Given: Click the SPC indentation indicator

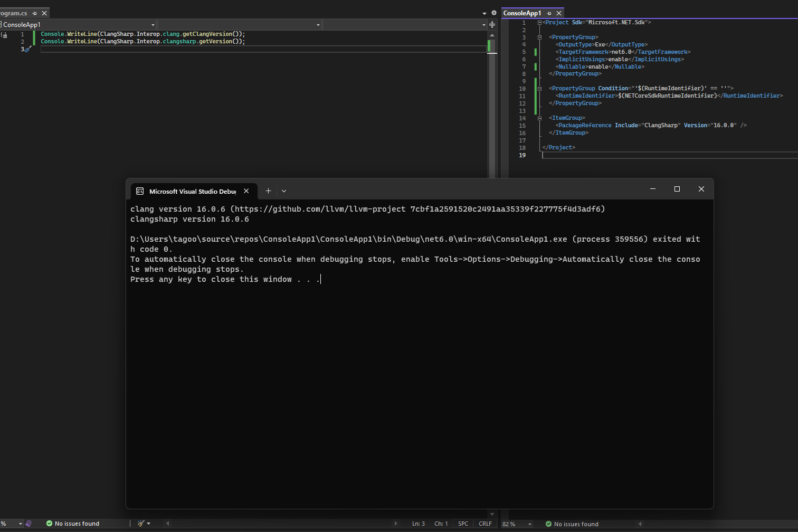Looking at the screenshot, I should pos(463,523).
